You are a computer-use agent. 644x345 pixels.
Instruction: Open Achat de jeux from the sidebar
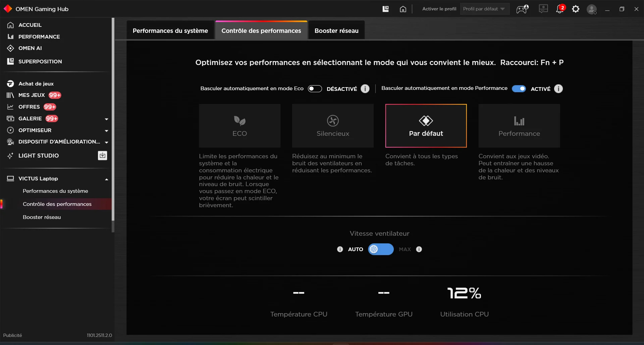click(36, 83)
